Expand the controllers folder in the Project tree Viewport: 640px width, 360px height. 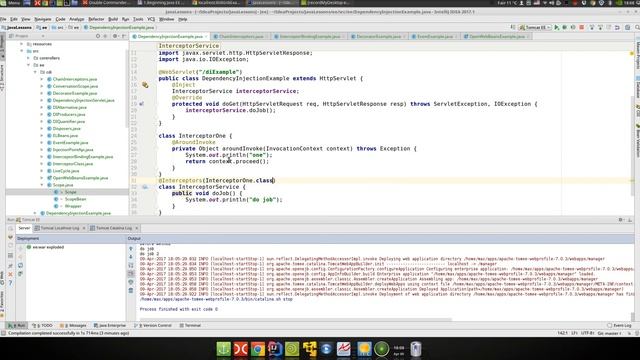pyautogui.click(x=29, y=58)
